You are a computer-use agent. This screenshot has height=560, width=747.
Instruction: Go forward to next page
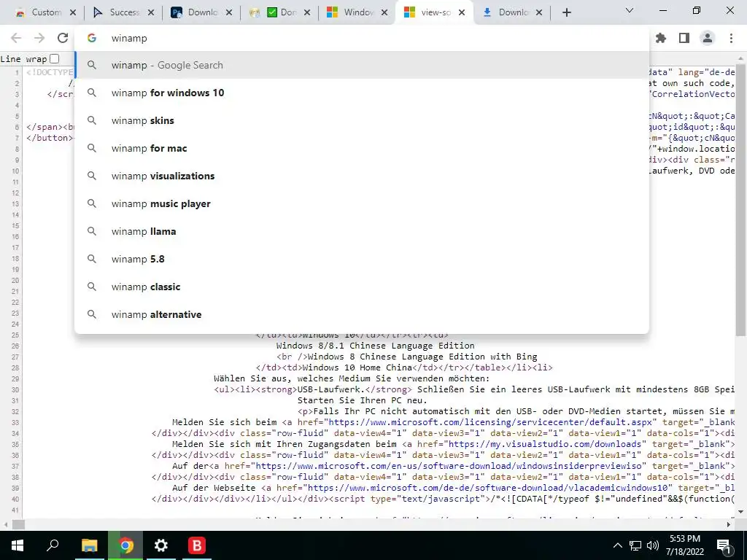[x=39, y=38]
